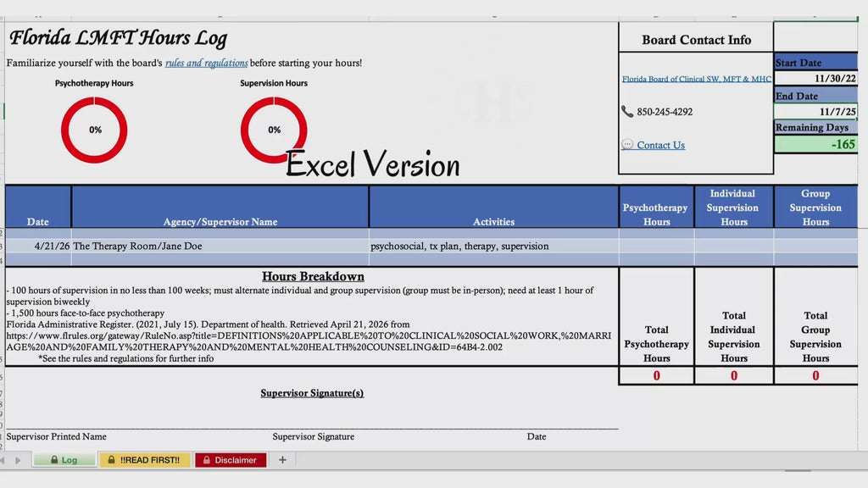Click the next sheet navigation arrow
The width and height of the screenshot is (868, 488).
click(18, 460)
